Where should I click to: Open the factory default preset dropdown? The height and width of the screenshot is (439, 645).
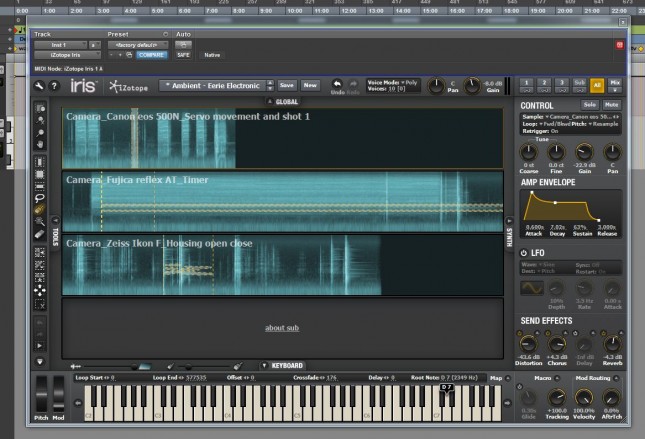pos(136,45)
